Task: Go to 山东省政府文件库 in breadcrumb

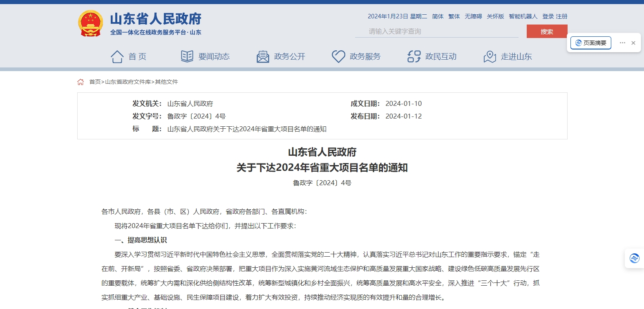Action: pos(128,82)
